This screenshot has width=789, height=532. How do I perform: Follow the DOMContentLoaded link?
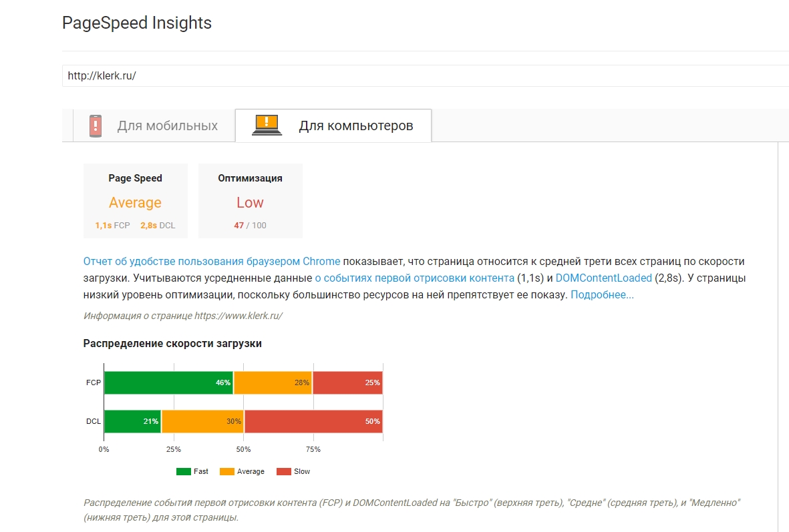(x=603, y=278)
